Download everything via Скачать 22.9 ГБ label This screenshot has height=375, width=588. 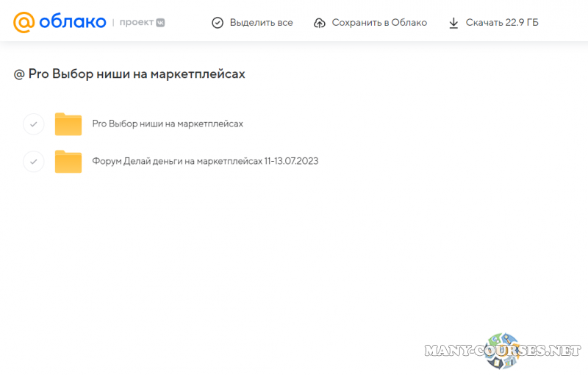point(502,23)
